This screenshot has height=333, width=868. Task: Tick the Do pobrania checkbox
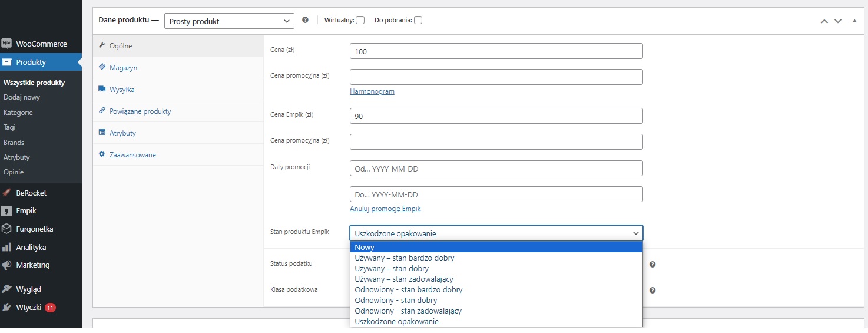pos(418,20)
